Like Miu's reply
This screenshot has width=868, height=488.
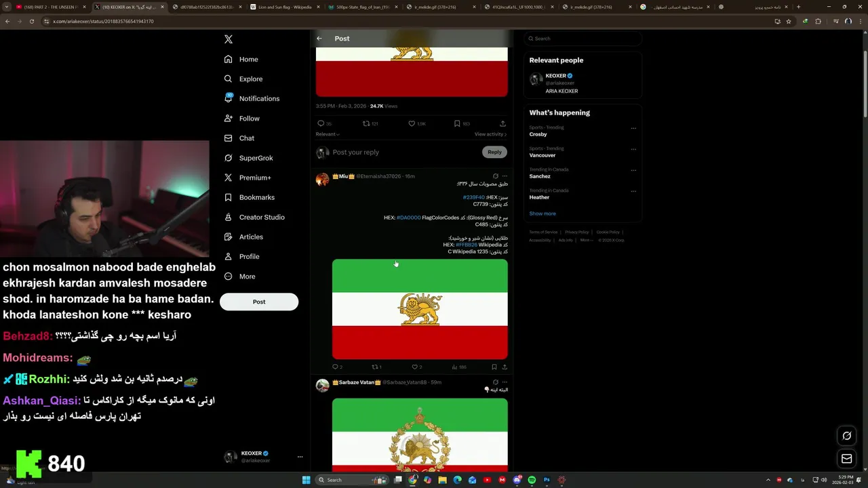tap(414, 367)
